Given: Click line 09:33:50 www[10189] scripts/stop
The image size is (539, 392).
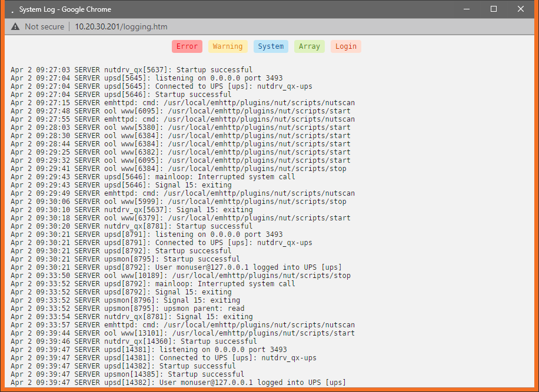Looking at the screenshot, I should 181,276.
